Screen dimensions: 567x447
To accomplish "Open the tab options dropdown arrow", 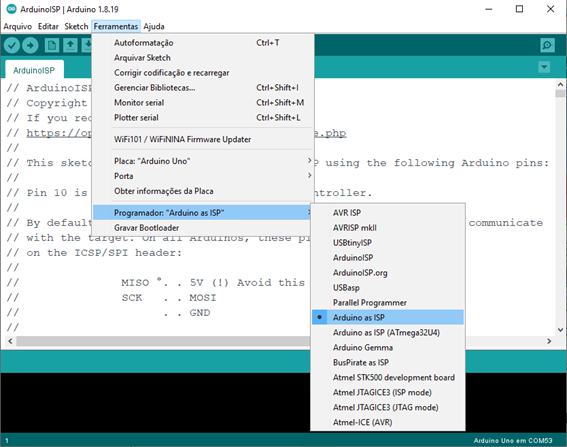I will pos(544,67).
